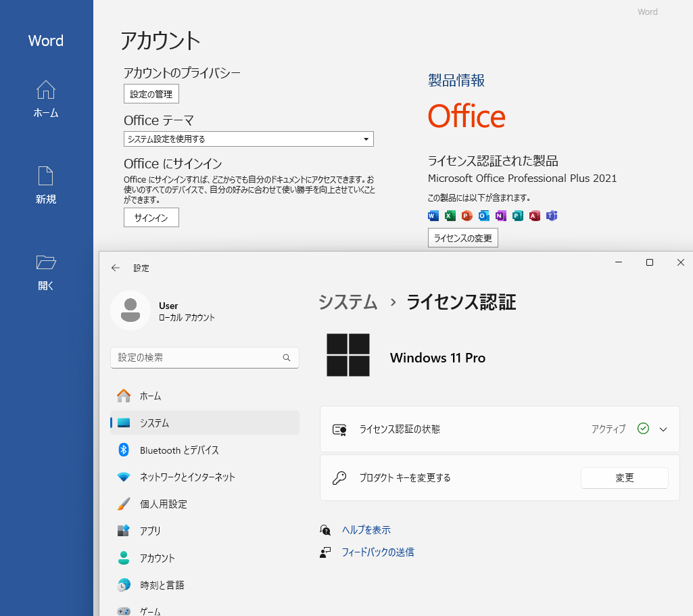This screenshot has width=693, height=616.
Task: Click the feedback icon beside フィードバックの送信
Action: [x=325, y=552]
